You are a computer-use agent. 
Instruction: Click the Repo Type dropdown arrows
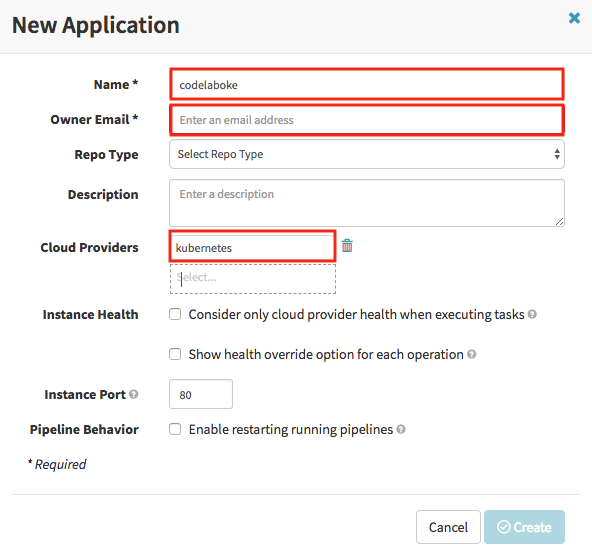pos(557,154)
